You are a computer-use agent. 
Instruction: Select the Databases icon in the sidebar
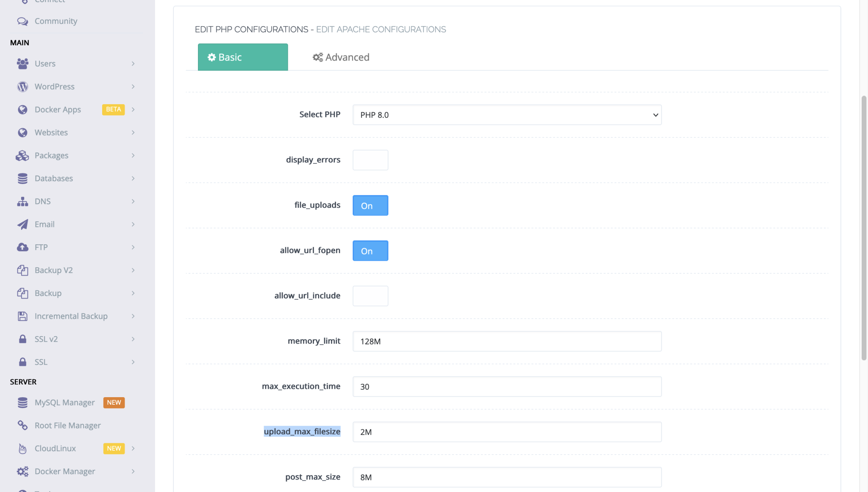point(22,178)
